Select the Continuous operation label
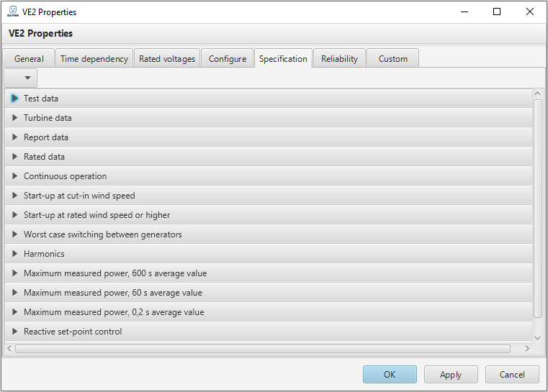 coord(65,176)
